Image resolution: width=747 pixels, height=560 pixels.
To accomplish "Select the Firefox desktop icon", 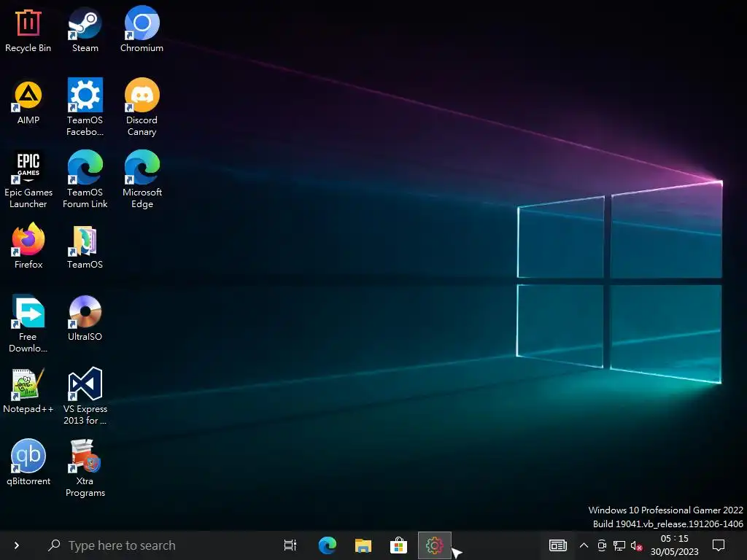I will click(28, 246).
